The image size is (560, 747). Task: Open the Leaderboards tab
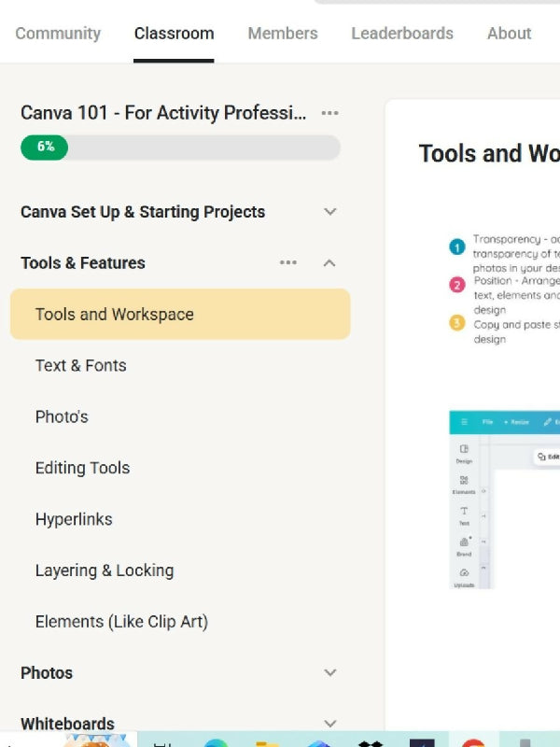(x=402, y=34)
